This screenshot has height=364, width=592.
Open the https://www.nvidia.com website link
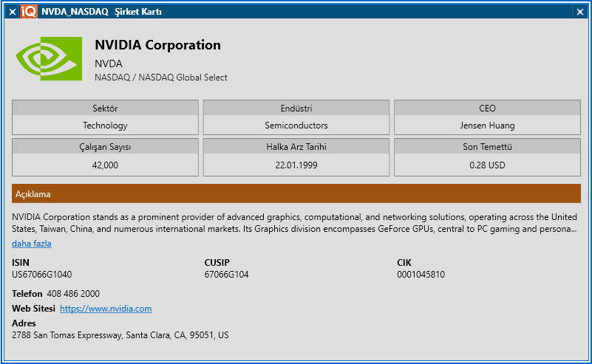click(x=106, y=309)
